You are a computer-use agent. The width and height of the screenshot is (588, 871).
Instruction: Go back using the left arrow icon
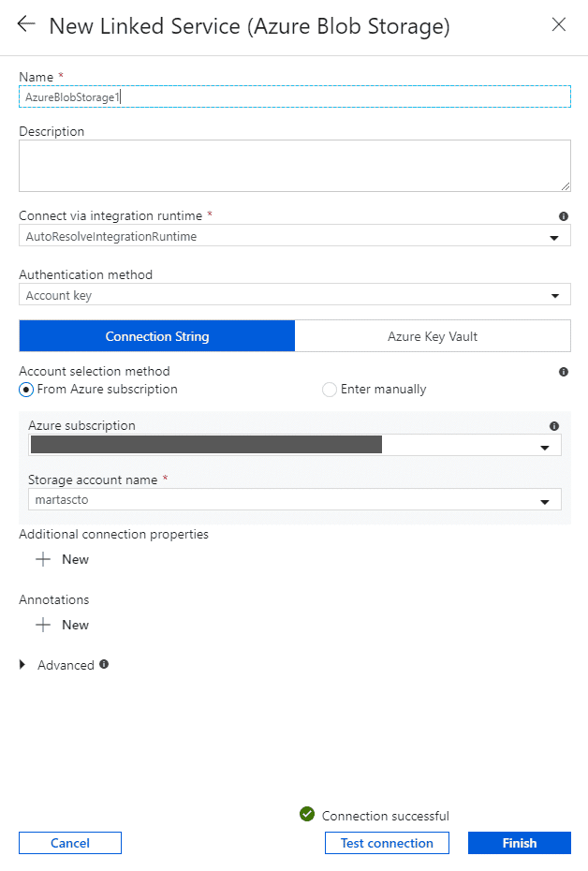point(26,24)
